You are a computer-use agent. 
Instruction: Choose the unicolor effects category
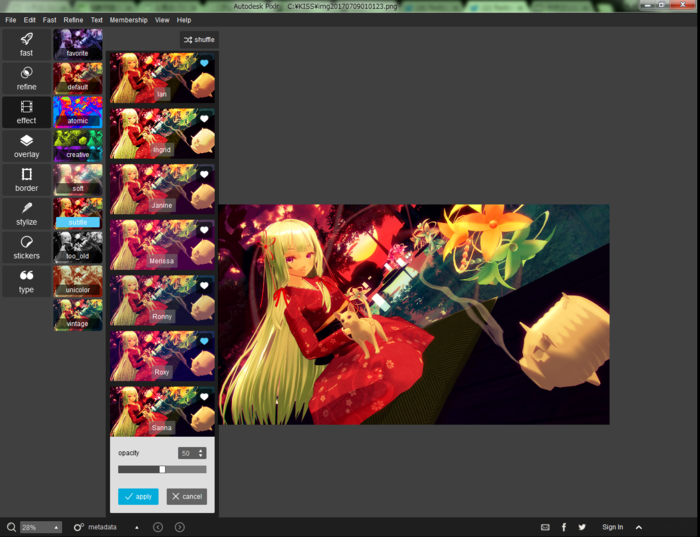click(x=78, y=281)
